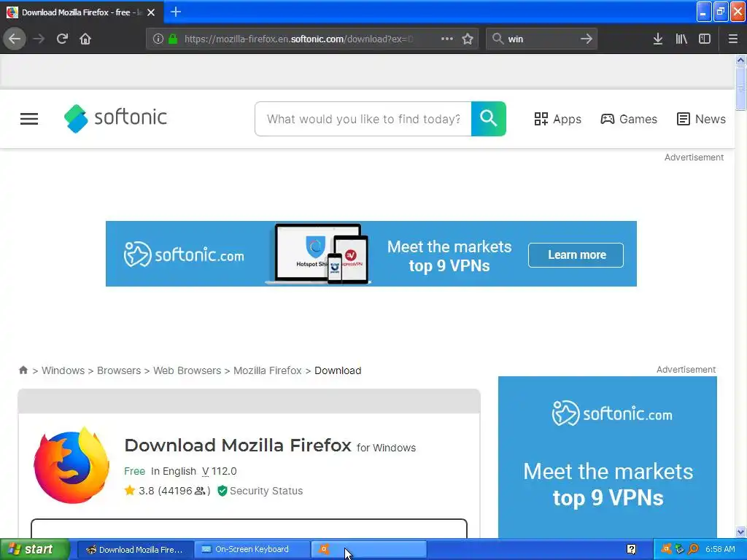Click the Security Status shield icon

[x=222, y=491]
